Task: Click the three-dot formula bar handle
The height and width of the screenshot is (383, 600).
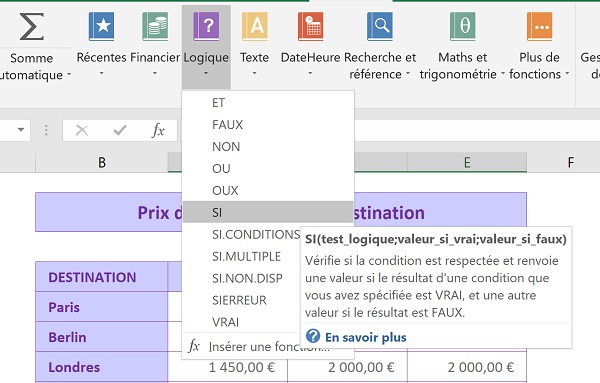Action: click(46, 130)
